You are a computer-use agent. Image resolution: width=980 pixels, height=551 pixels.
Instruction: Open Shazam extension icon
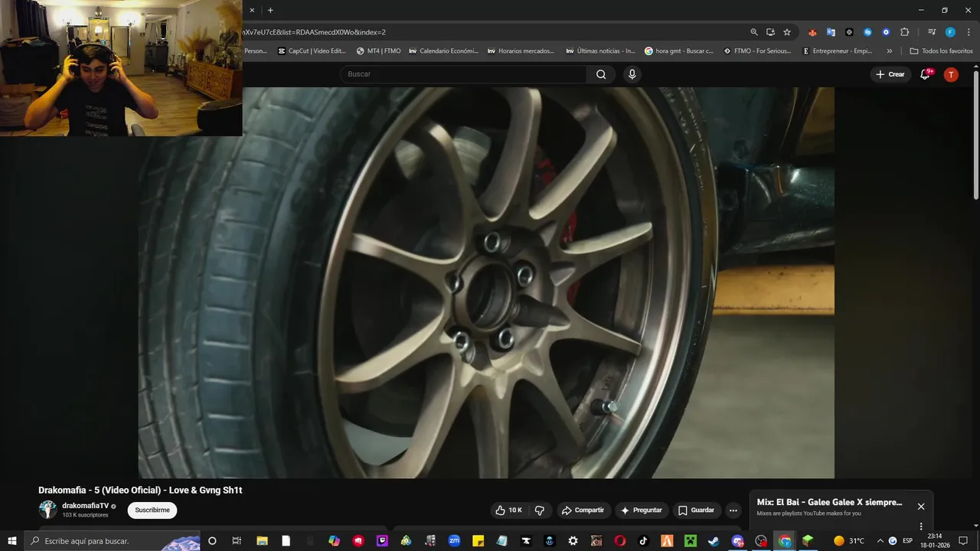click(x=867, y=32)
